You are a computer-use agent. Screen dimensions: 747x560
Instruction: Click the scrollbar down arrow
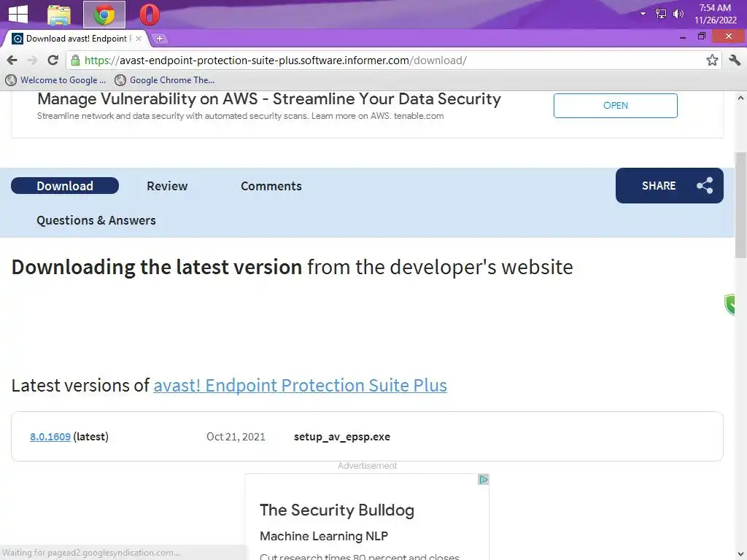pos(741,554)
